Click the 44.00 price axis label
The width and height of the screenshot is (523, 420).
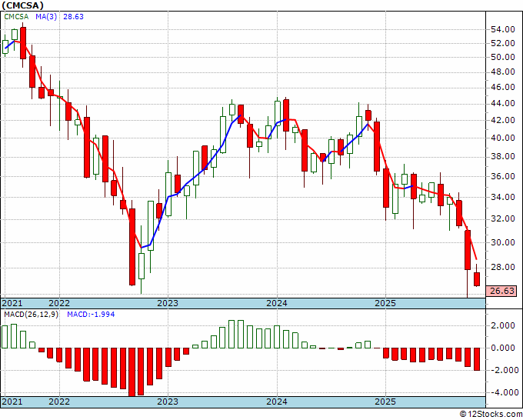[503, 103]
